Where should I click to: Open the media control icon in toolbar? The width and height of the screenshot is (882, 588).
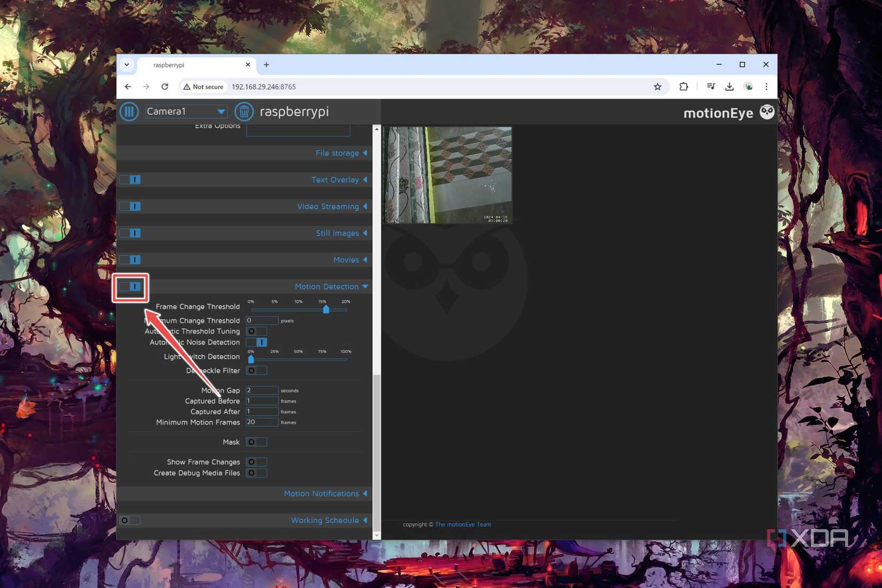tap(711, 87)
